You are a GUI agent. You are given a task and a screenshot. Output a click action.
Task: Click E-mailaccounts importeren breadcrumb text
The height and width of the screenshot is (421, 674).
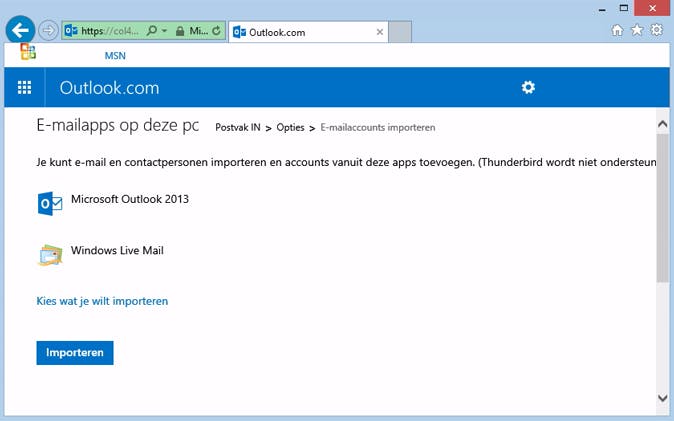[x=378, y=127]
